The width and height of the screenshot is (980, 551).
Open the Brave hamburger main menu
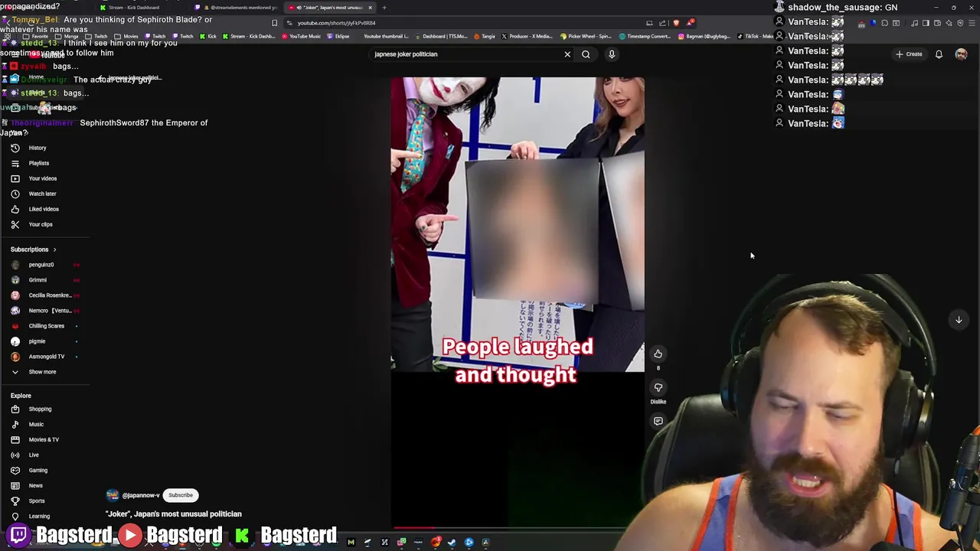[x=972, y=23]
